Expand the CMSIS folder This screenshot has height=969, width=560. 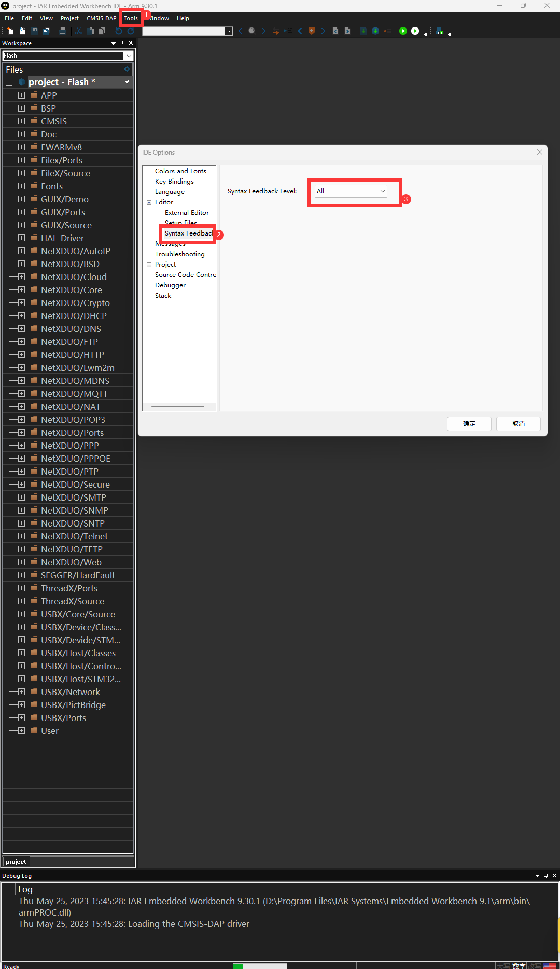point(21,121)
